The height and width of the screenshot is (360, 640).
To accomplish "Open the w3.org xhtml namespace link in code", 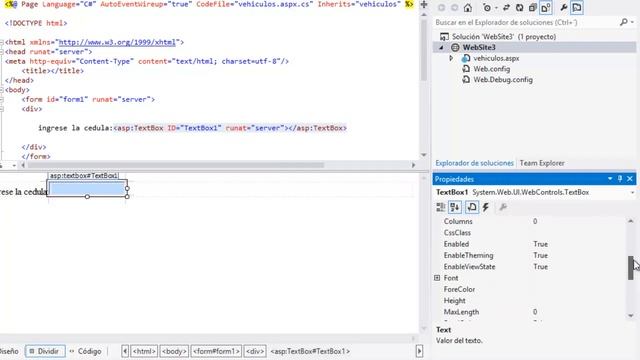I will (x=117, y=42).
